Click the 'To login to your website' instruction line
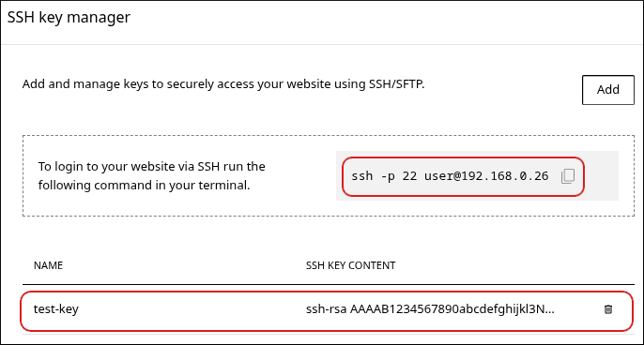Screen dimensions: 644x345 [151, 167]
